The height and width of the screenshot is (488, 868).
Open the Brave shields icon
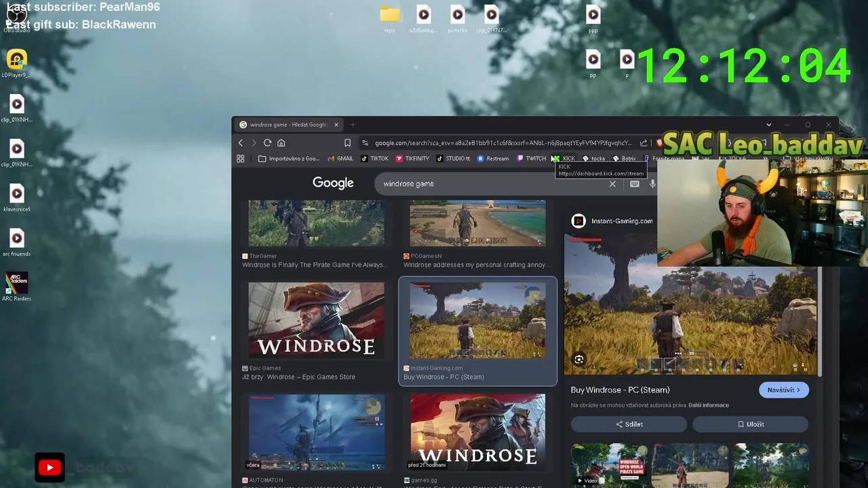click(659, 143)
